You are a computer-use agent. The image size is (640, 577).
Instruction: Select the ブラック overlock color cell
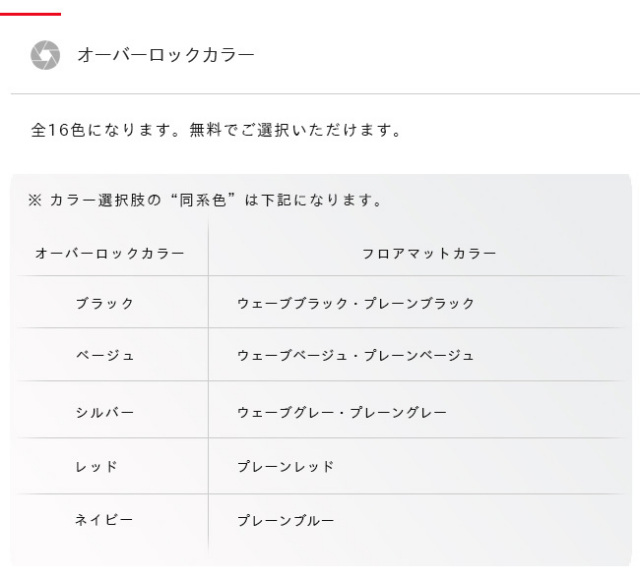point(104,303)
